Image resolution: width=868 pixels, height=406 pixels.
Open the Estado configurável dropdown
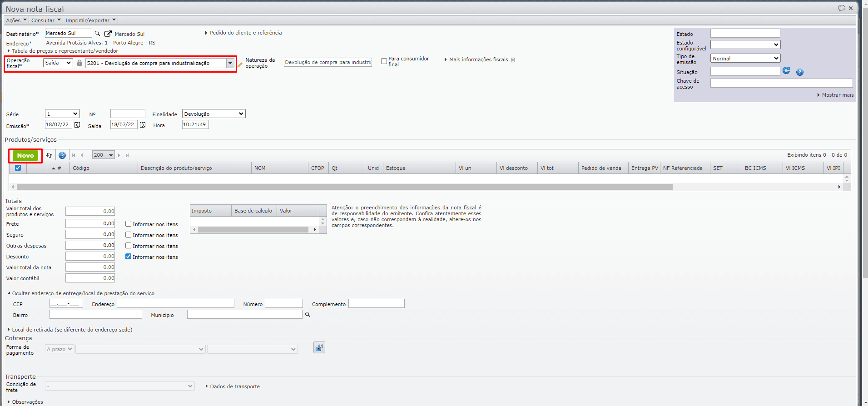click(745, 45)
